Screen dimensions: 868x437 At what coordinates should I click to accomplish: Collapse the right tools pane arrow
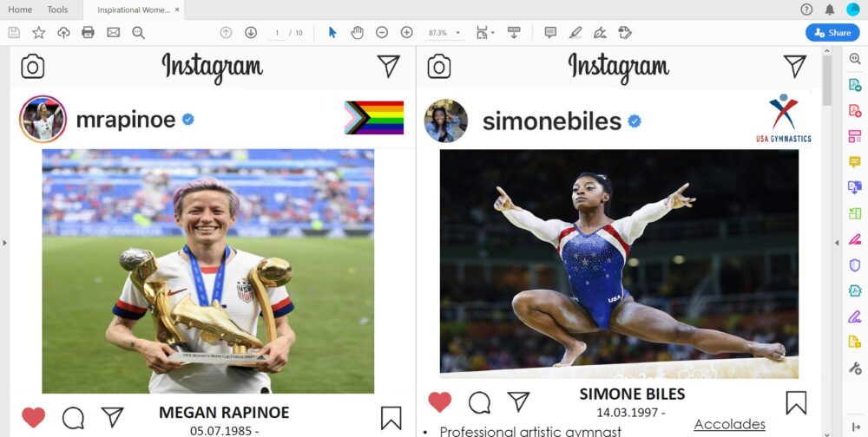838,242
